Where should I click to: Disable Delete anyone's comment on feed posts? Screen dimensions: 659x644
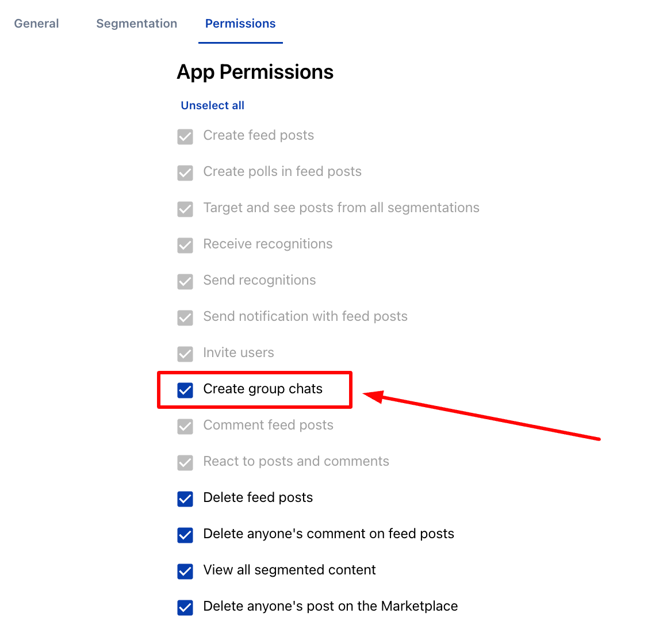(185, 535)
